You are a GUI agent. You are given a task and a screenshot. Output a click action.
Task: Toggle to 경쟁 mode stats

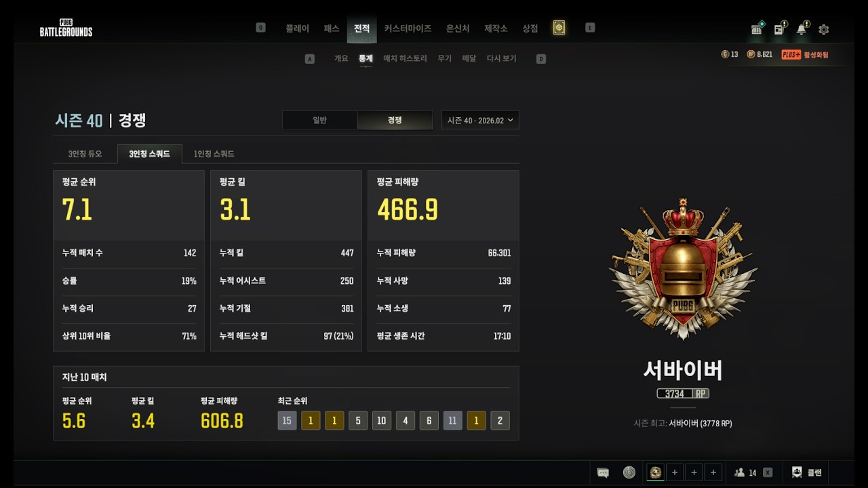(395, 120)
